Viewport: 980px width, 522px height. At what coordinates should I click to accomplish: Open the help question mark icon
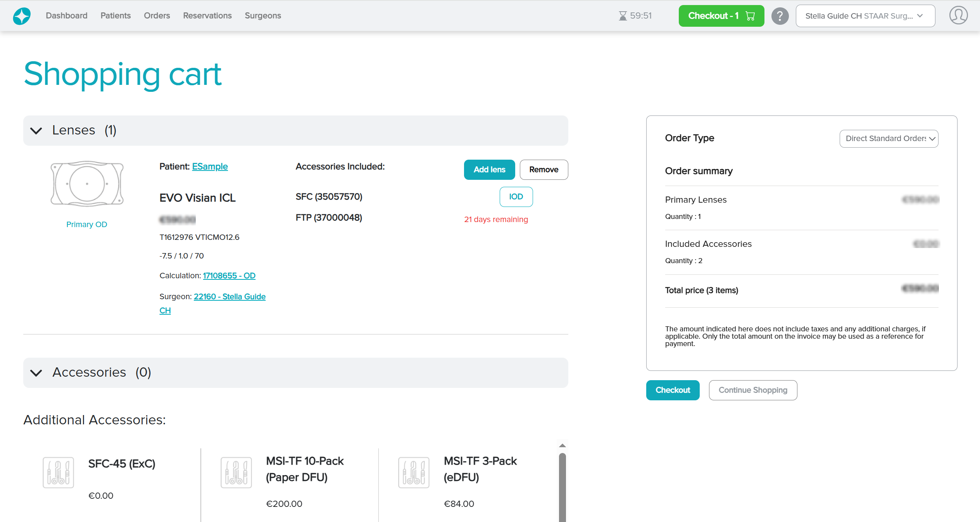coord(780,16)
